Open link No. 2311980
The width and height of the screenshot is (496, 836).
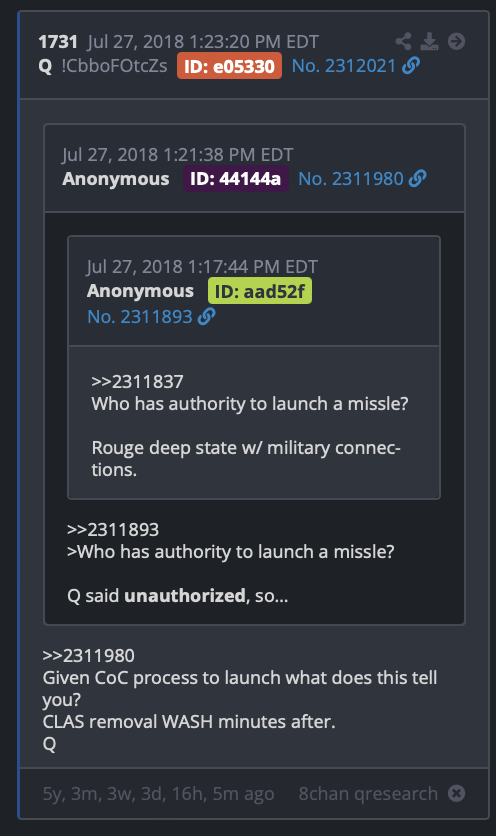pyautogui.click(x=351, y=179)
